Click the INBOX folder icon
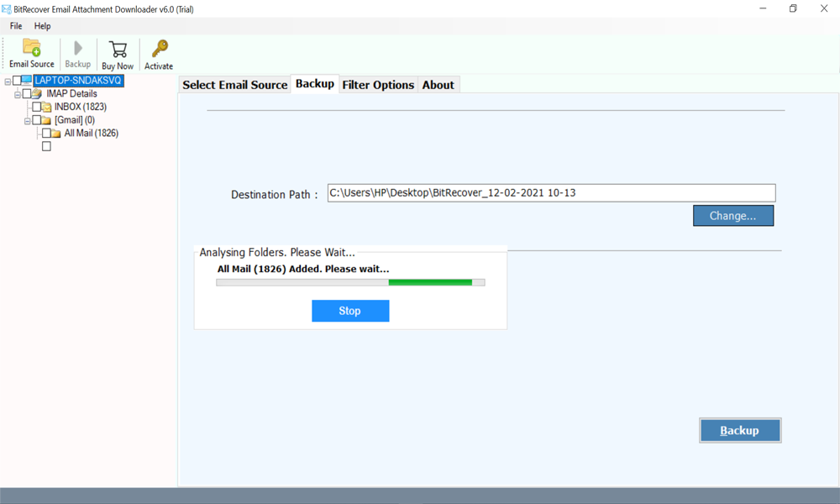Screen dimensions: 840x504 46,108
